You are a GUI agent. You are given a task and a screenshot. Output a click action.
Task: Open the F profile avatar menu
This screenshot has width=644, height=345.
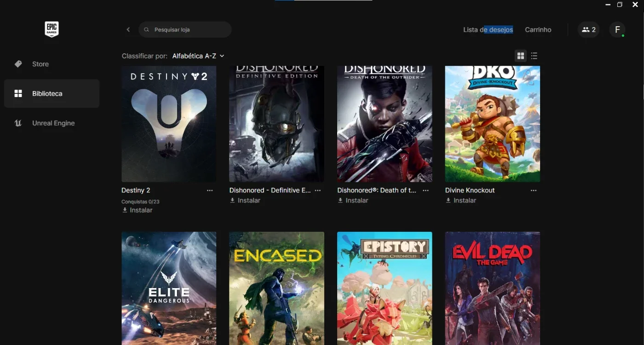617,29
